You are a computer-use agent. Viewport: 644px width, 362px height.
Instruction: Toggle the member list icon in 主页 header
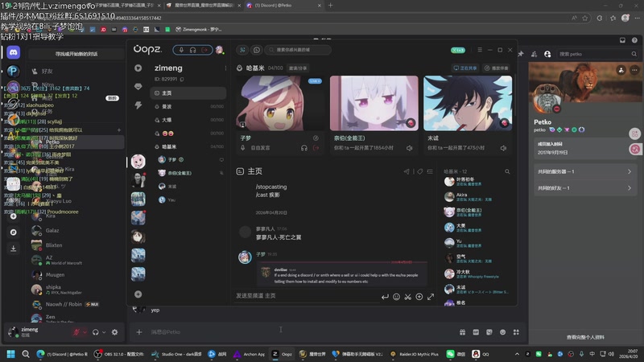430,171
